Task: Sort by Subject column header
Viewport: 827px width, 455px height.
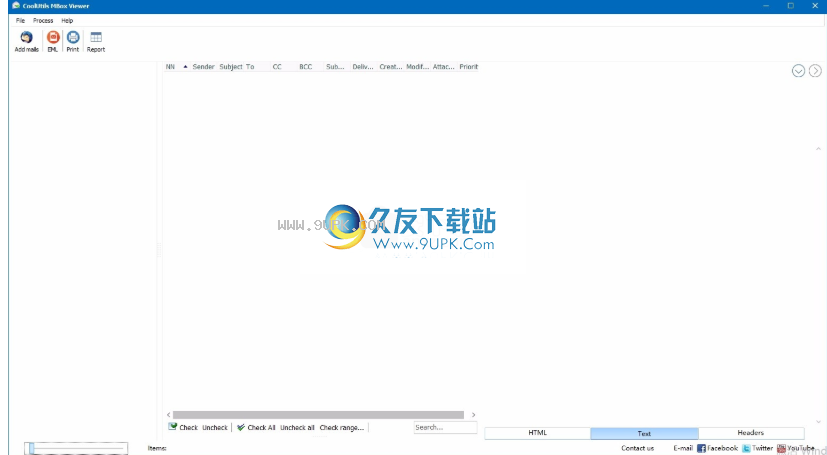Action: pos(231,67)
